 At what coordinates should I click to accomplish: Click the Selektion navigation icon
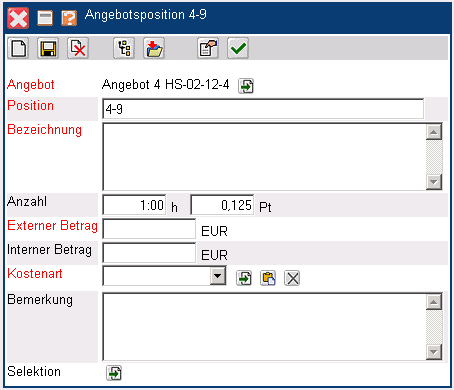click(114, 373)
